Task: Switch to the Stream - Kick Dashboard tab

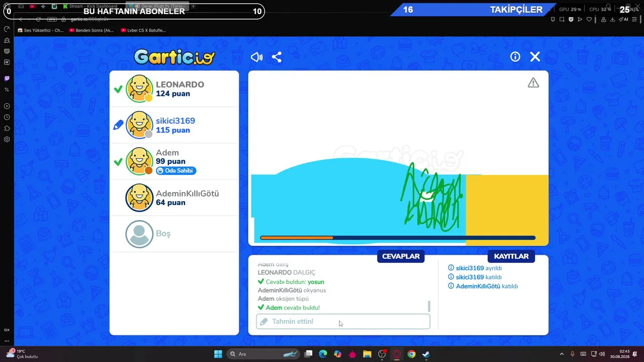Action: [x=90, y=7]
